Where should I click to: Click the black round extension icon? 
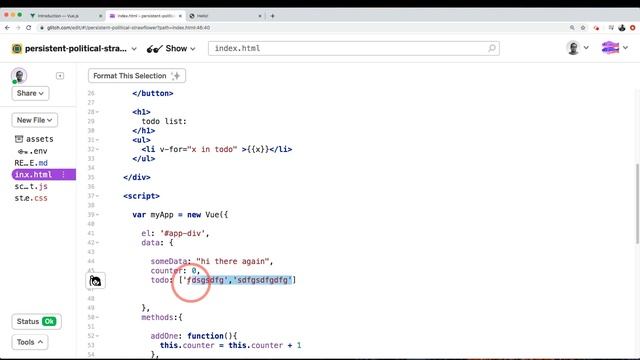[x=622, y=28]
